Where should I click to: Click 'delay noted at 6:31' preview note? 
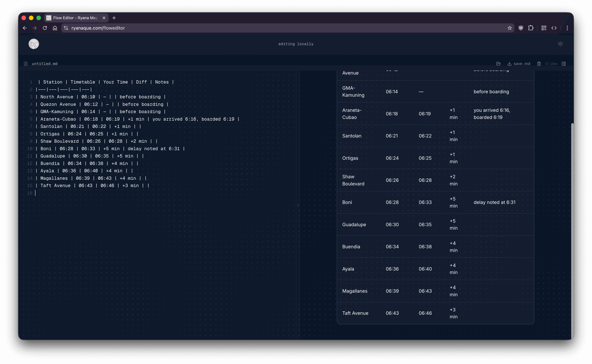494,202
